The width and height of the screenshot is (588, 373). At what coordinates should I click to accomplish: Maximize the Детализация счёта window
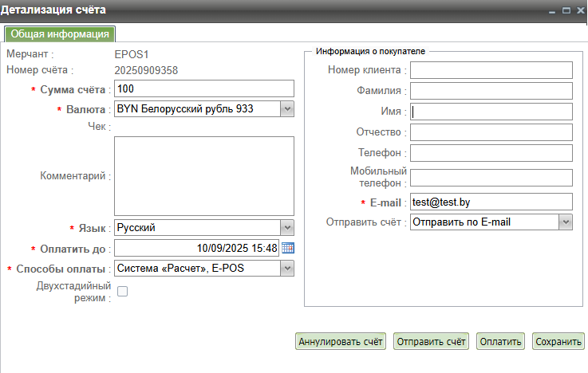coord(566,10)
